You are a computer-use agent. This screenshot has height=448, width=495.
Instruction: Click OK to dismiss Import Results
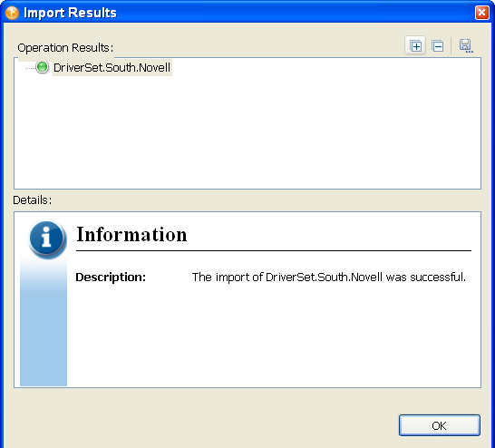(439, 425)
